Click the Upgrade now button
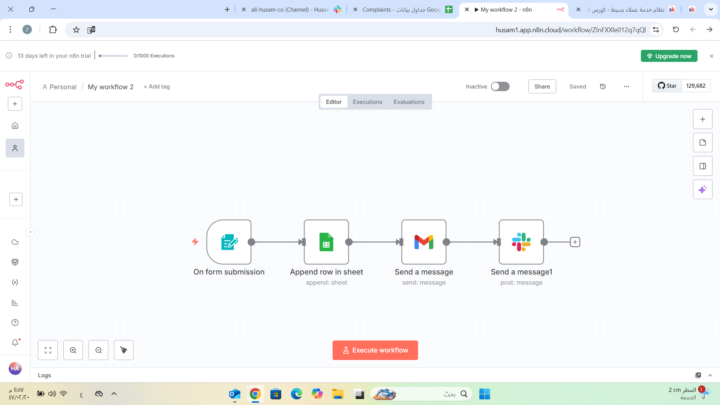 pos(669,56)
